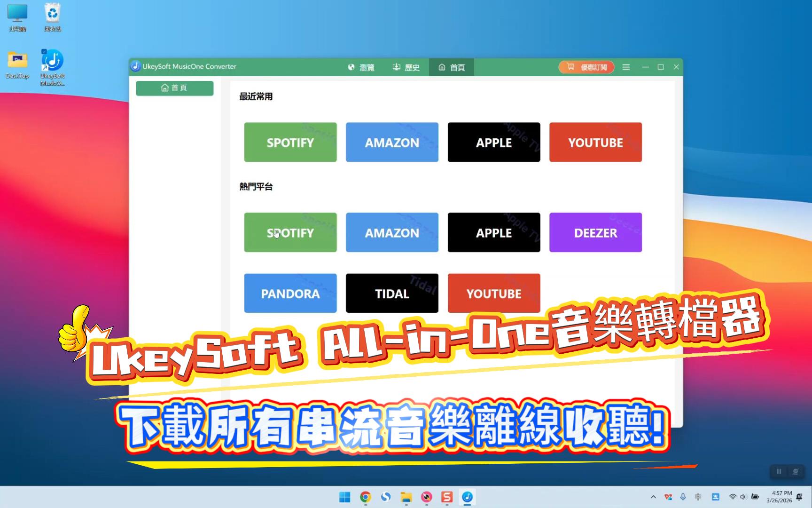Open the Recycle Bin desktop icon
Viewport: 812px width, 508px height.
tap(53, 17)
